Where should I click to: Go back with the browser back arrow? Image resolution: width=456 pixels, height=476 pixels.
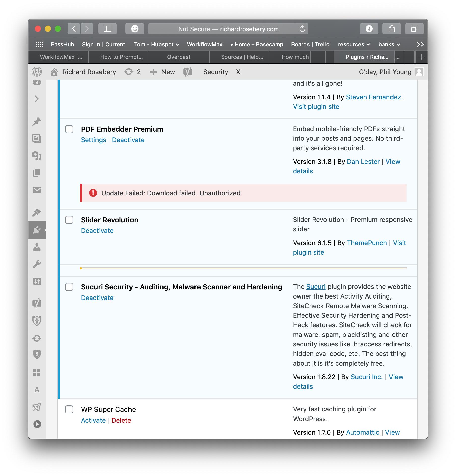[x=74, y=29]
